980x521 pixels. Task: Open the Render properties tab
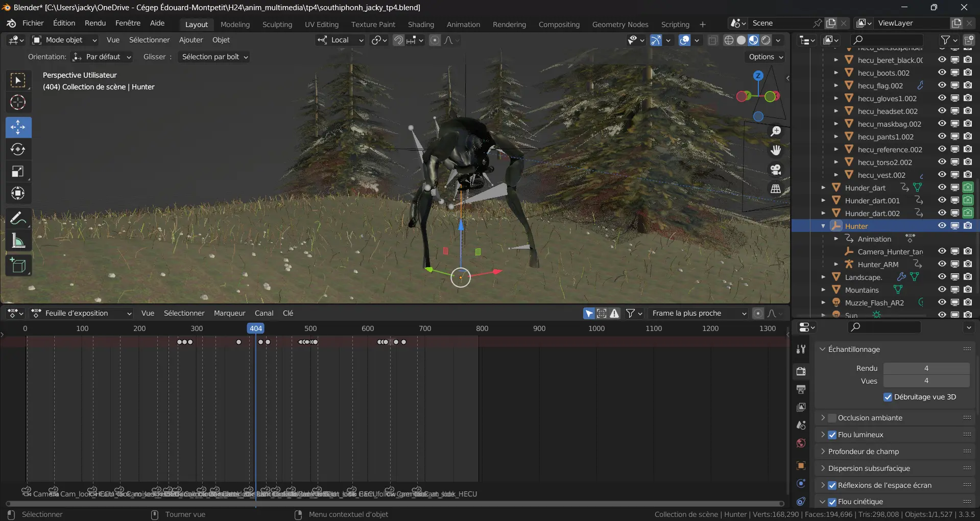pyautogui.click(x=801, y=371)
